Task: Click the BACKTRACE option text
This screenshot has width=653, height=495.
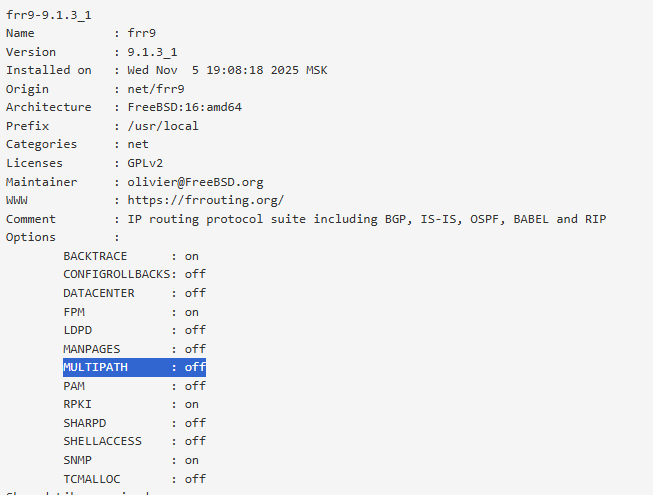Action: click(x=95, y=256)
